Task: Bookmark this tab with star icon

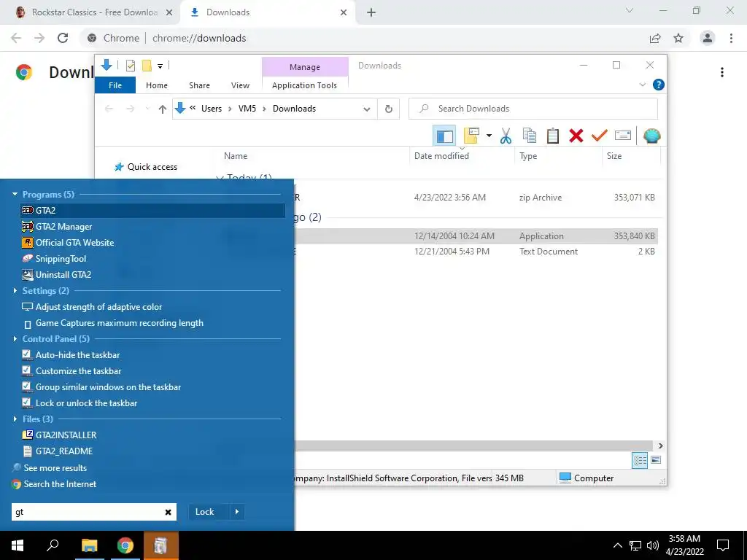Action: (678, 38)
